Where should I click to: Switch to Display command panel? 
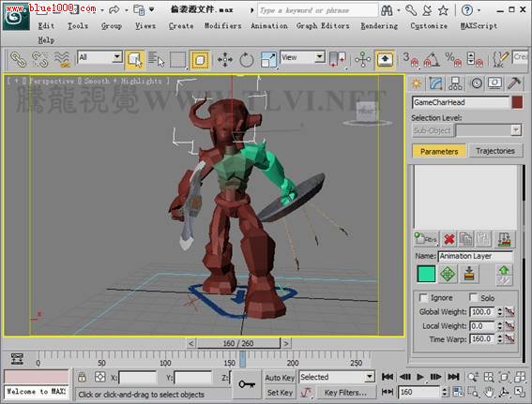(x=495, y=83)
